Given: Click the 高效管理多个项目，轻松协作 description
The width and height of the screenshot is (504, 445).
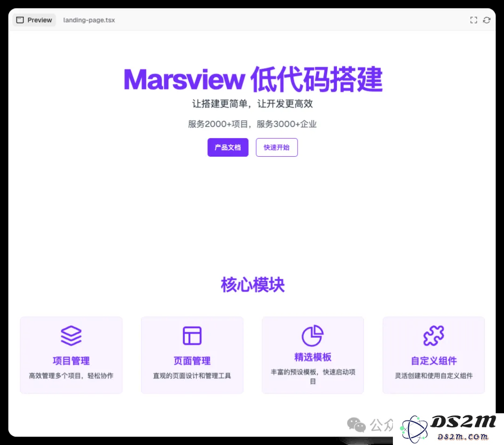Looking at the screenshot, I should point(71,375).
